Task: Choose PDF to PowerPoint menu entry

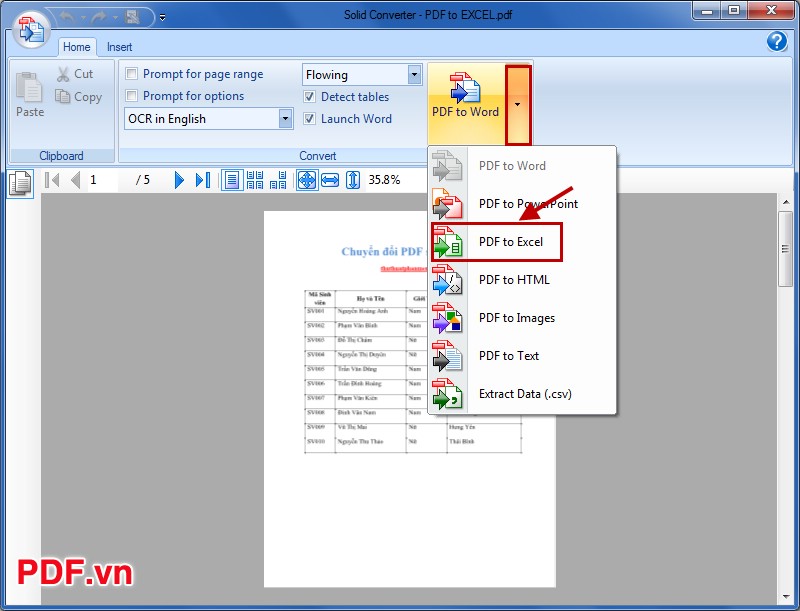Action: (x=522, y=204)
